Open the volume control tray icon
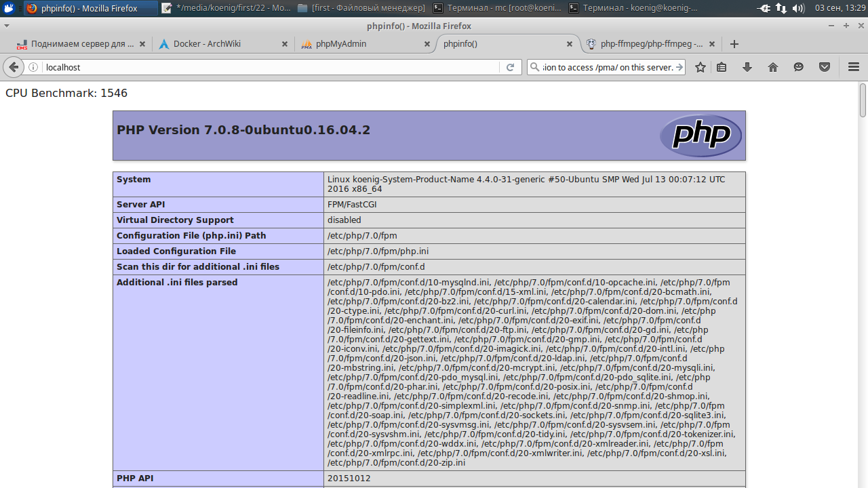This screenshot has width=868, height=488. 798,8
